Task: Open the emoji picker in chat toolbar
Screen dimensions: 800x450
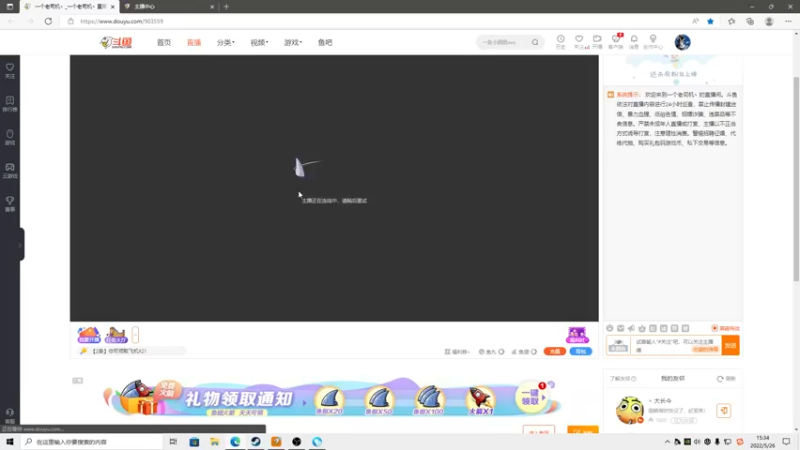Action: [610, 328]
